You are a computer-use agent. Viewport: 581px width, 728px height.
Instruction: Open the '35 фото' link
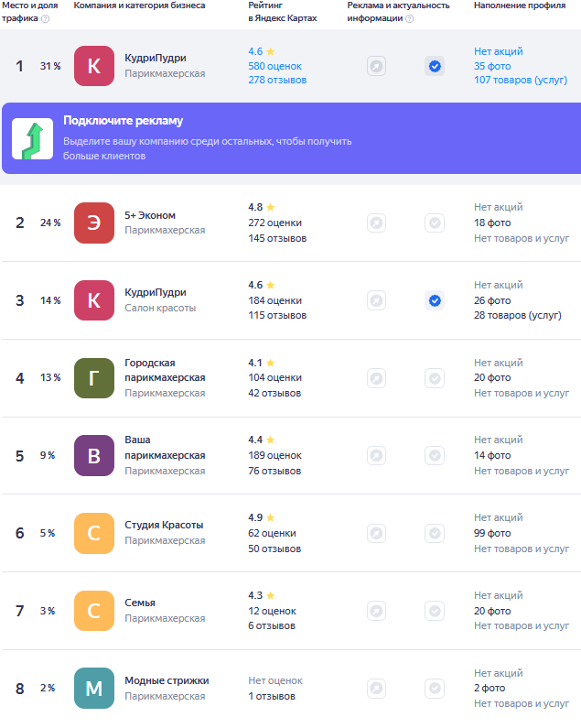[x=492, y=66]
